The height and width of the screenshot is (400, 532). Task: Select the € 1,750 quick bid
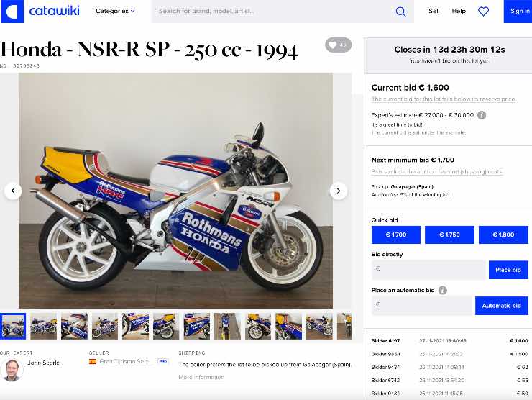tap(449, 235)
